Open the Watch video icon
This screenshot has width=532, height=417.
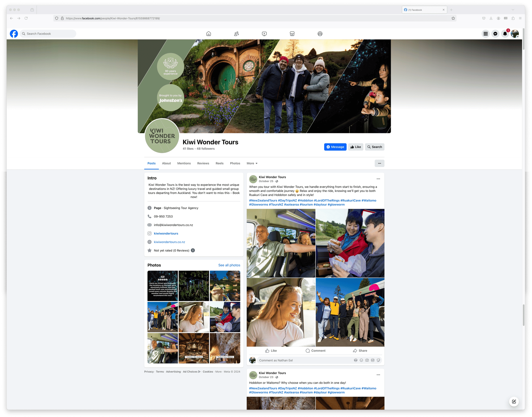click(x=264, y=34)
